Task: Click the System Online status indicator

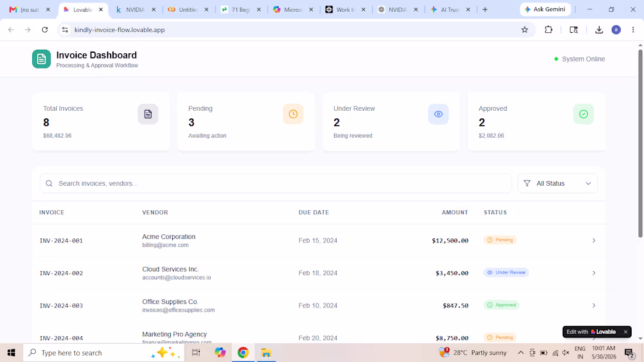Action: (580, 59)
